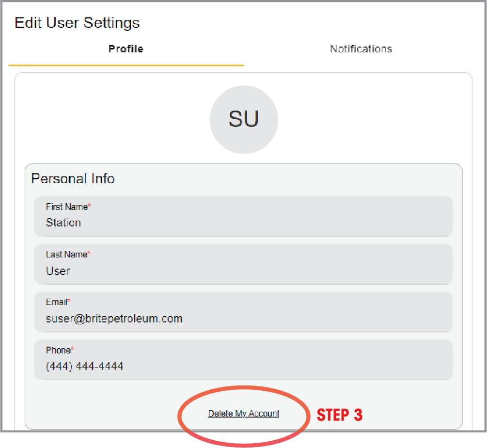The image size is (487, 448).
Task: Click the Email field label
Action: click(58, 302)
